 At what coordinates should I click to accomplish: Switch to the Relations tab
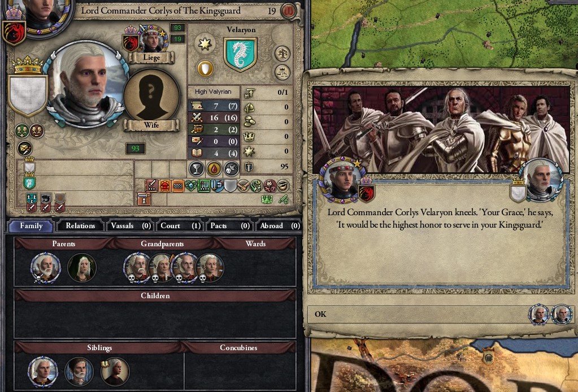tap(80, 226)
